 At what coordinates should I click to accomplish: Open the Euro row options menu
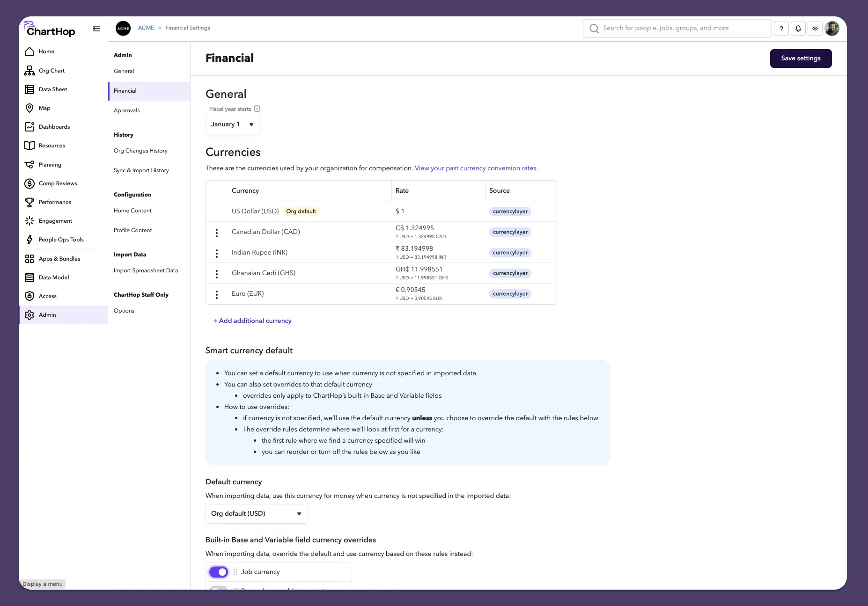pyautogui.click(x=216, y=294)
